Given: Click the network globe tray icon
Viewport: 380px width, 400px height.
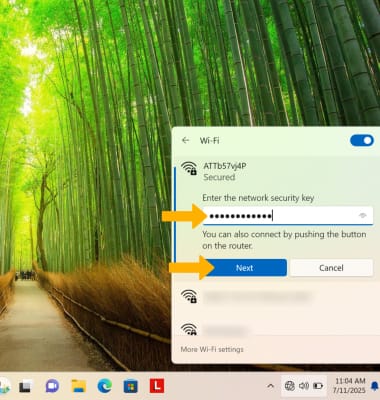Looking at the screenshot, I should pos(289,386).
